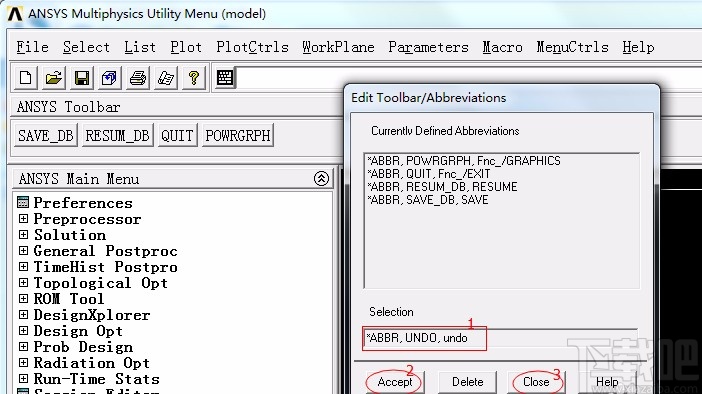The image size is (702, 394).
Task: Click the Selection field containing *ABBR, UNDO
Action: [x=501, y=338]
